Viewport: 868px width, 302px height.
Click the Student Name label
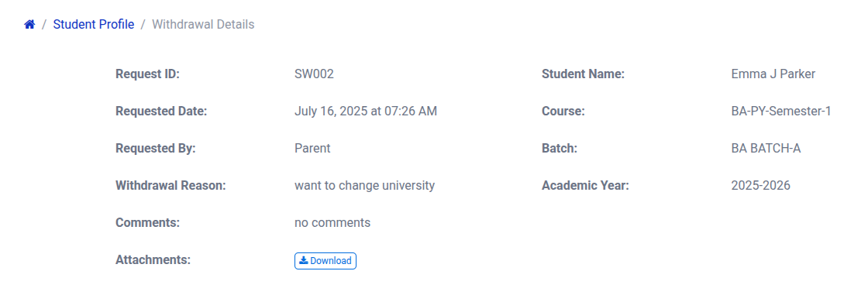point(583,74)
